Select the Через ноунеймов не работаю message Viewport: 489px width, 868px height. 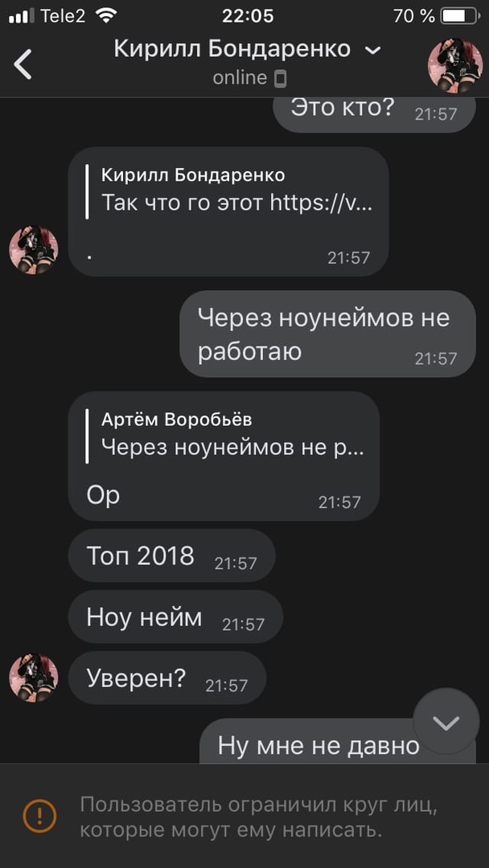coord(328,334)
